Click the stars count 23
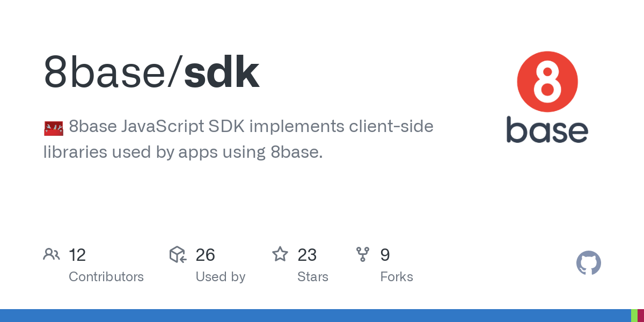The image size is (644, 322). pos(307,255)
